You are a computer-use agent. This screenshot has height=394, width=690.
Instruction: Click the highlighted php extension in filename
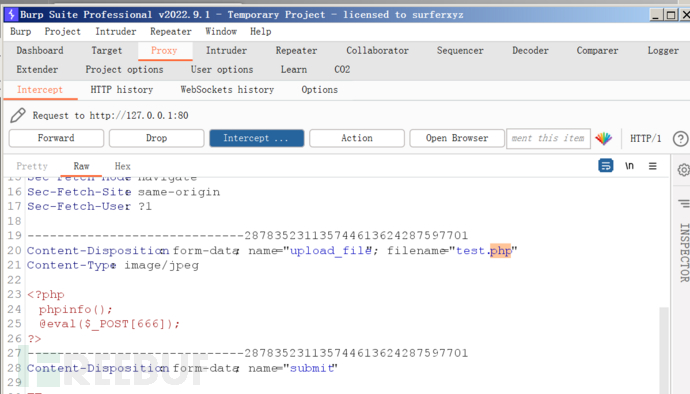click(500, 250)
